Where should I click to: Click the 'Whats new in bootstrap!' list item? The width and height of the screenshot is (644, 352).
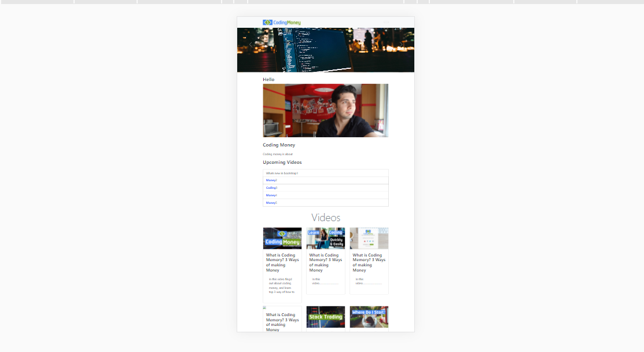click(283, 173)
